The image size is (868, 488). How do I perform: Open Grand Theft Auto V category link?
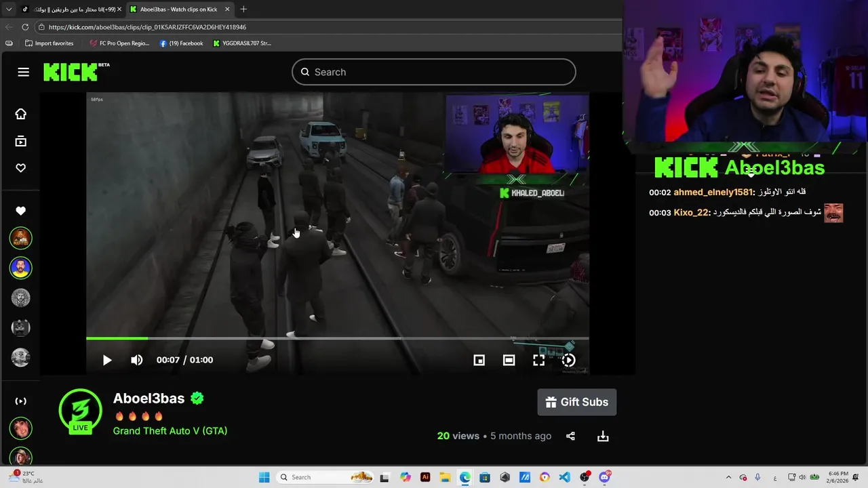click(x=170, y=431)
